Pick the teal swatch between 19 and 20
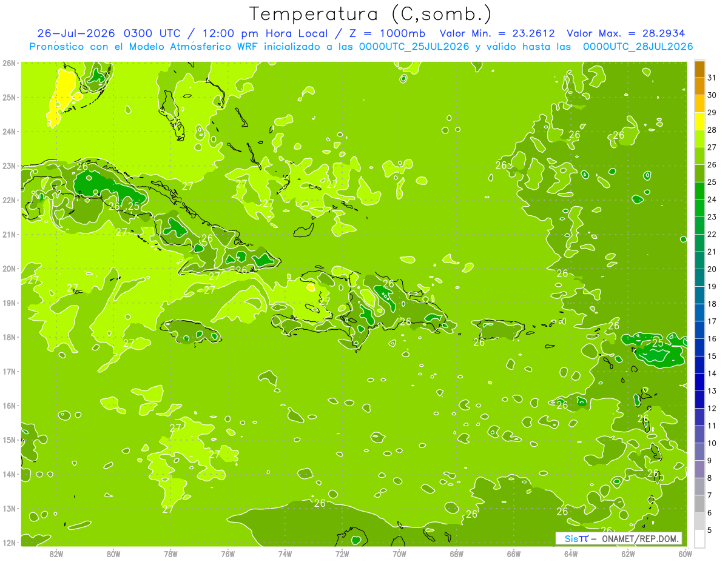 click(x=699, y=278)
